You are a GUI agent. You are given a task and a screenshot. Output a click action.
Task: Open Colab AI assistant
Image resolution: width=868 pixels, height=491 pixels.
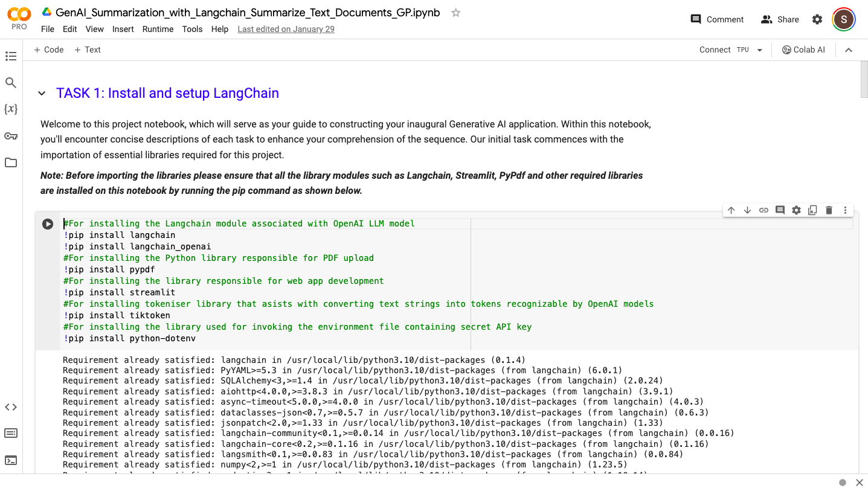[803, 50]
